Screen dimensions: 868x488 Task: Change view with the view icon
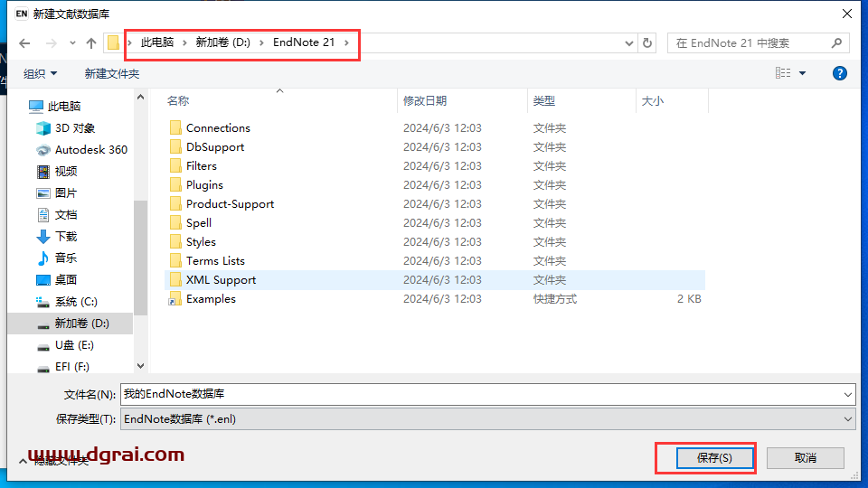783,73
